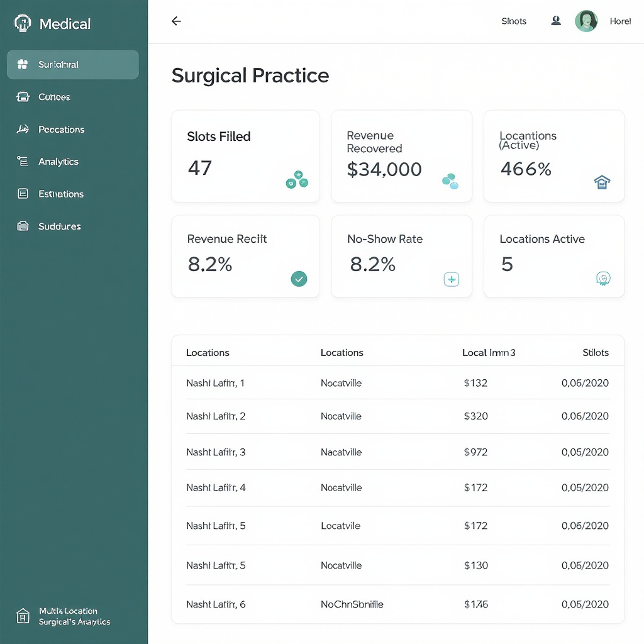Image resolution: width=644 pixels, height=644 pixels.
Task: Click the bubbles icon on Revenue Recovered card
Action: (450, 181)
